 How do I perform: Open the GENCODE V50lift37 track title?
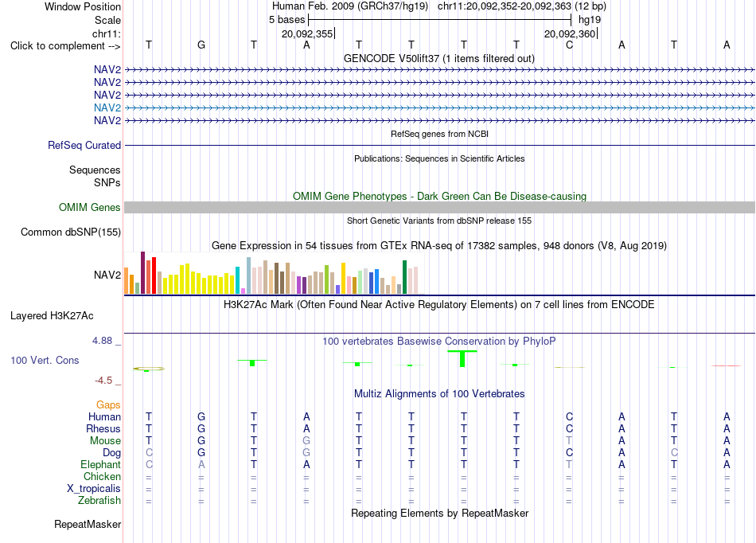[x=438, y=58]
